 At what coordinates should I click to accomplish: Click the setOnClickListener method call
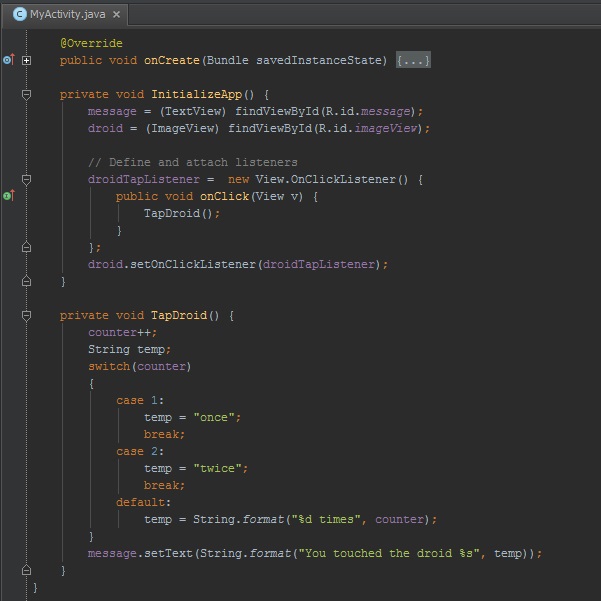click(193, 264)
